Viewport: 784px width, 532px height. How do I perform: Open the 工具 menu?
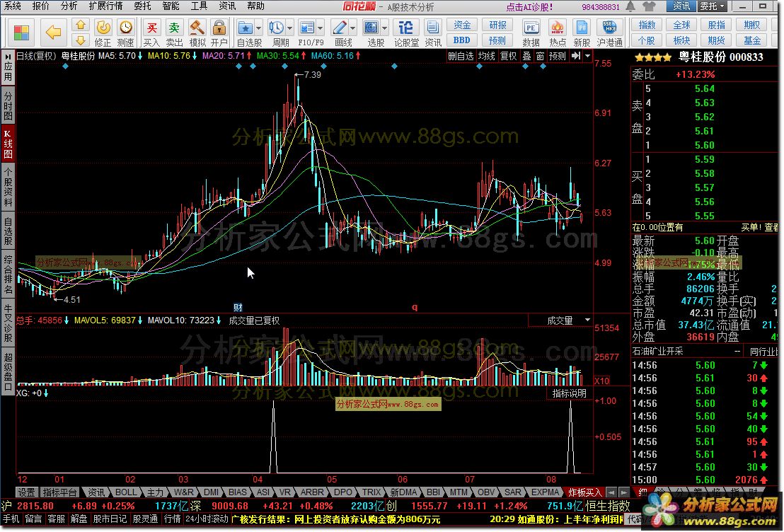click(x=199, y=6)
